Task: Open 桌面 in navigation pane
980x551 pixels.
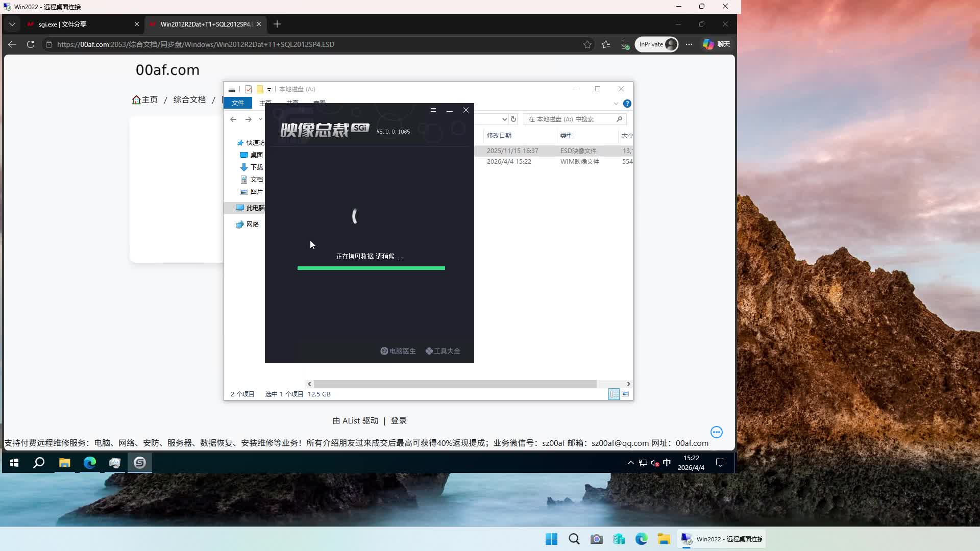Action: coord(252,155)
